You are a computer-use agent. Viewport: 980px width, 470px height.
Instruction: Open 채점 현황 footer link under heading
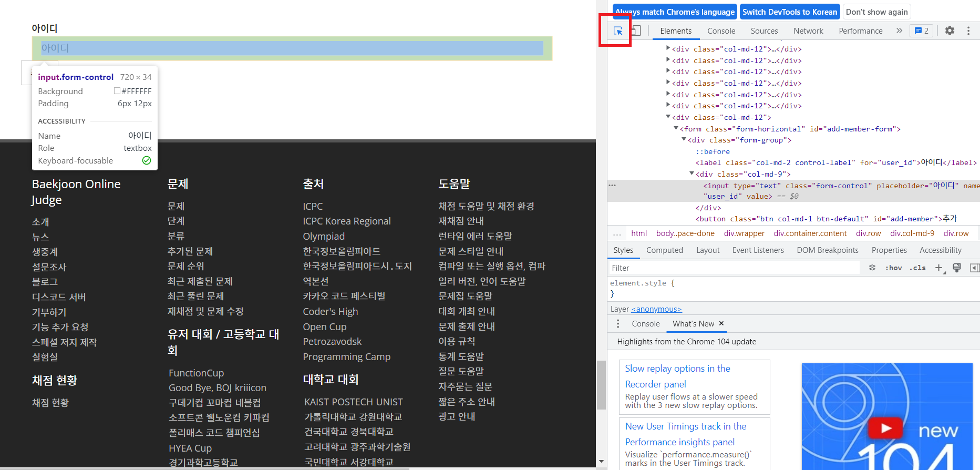click(50, 403)
